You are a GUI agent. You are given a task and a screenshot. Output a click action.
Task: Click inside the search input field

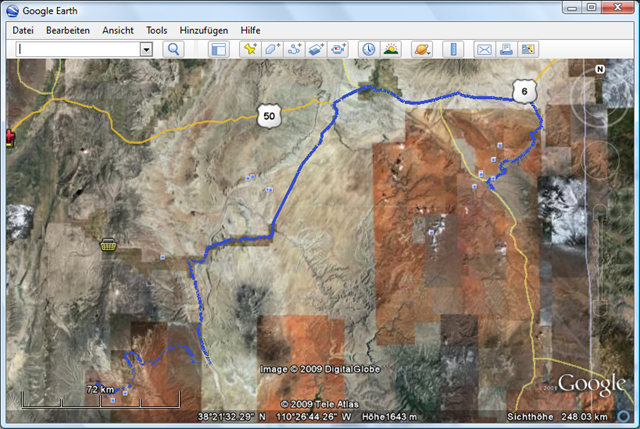point(77,49)
